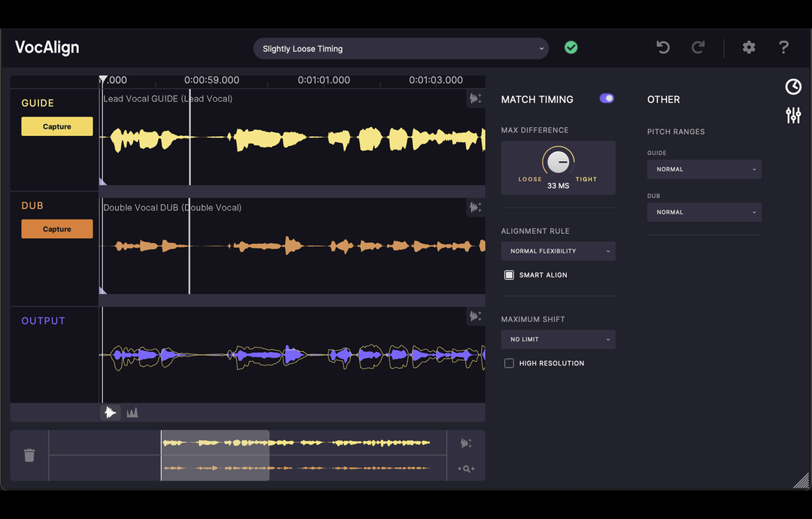Click the green checkmark status icon
Screen dimensions: 812x519
coord(571,47)
